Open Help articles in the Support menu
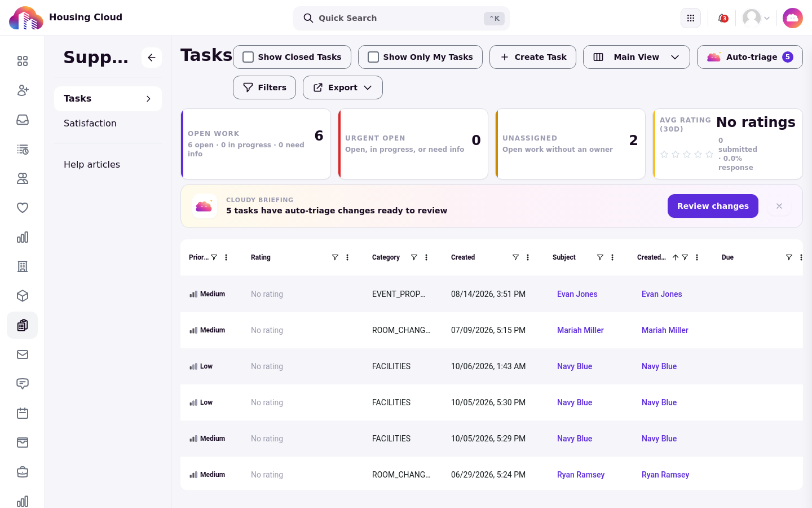812x508 pixels. pyautogui.click(x=92, y=164)
